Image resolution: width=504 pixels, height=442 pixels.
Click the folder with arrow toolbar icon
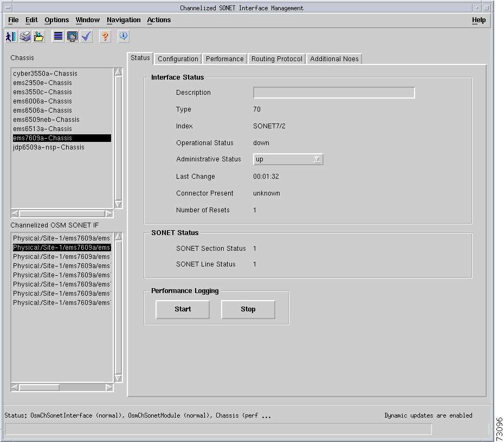point(38,36)
